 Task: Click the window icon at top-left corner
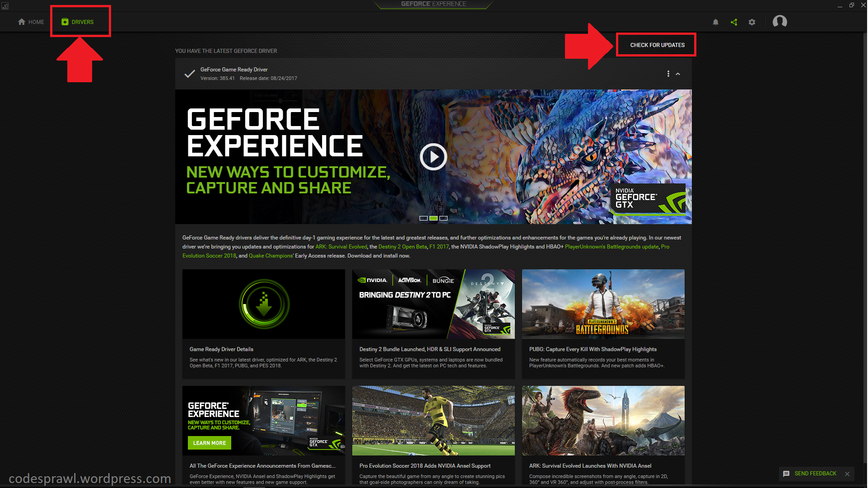(x=5, y=6)
